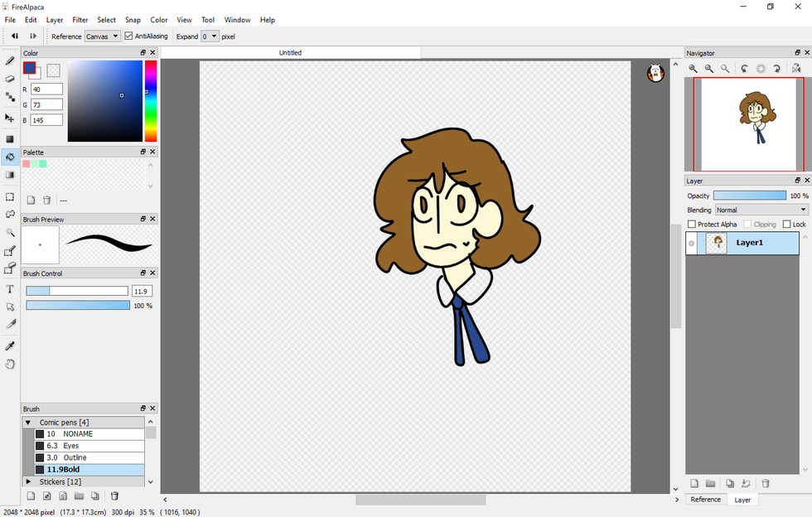Click the Magic Wand selection tool
Viewport: 812px width, 517px height.
pos(10,233)
